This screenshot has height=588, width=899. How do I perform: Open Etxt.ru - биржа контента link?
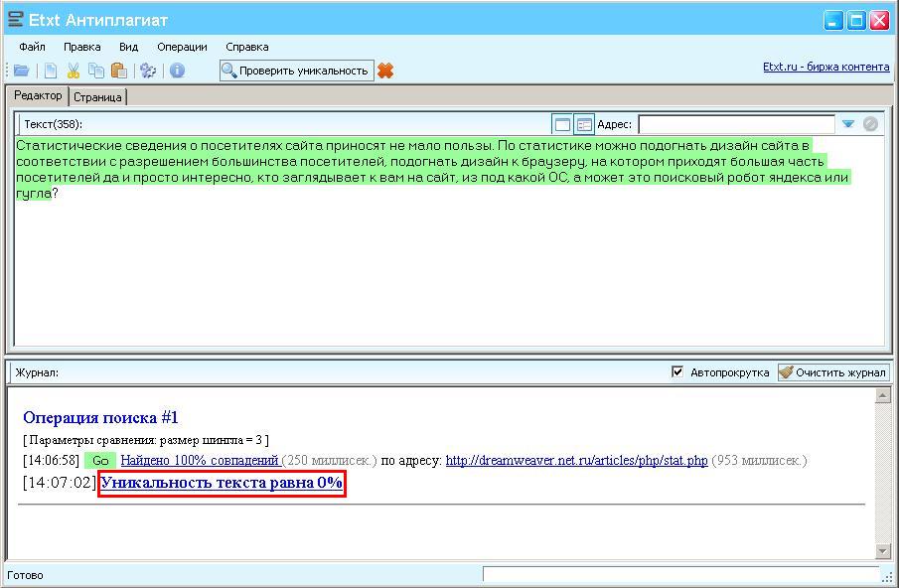tap(826, 67)
